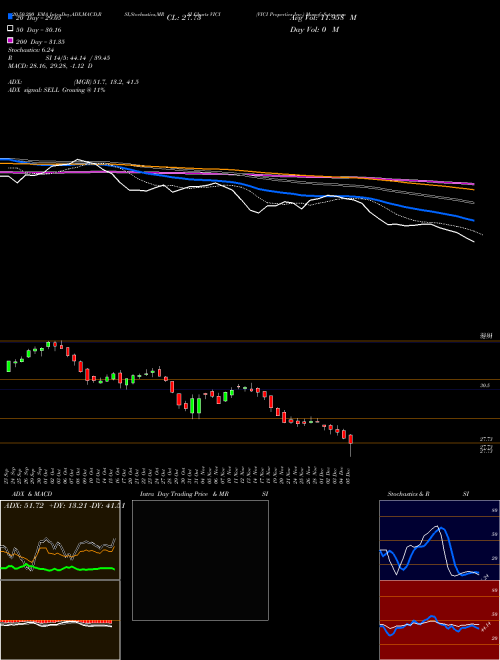Select the '200 Day = 31.33' legend text

(x=40, y=42)
